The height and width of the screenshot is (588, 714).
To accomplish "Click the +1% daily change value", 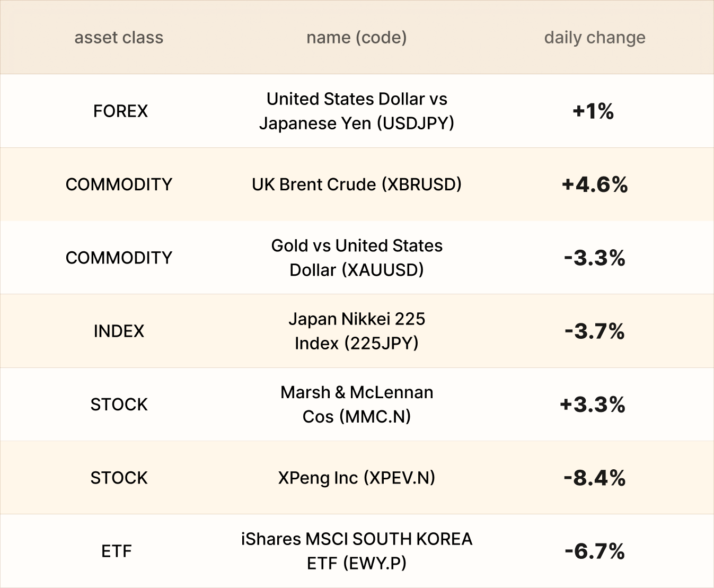I will pyautogui.click(x=593, y=111).
